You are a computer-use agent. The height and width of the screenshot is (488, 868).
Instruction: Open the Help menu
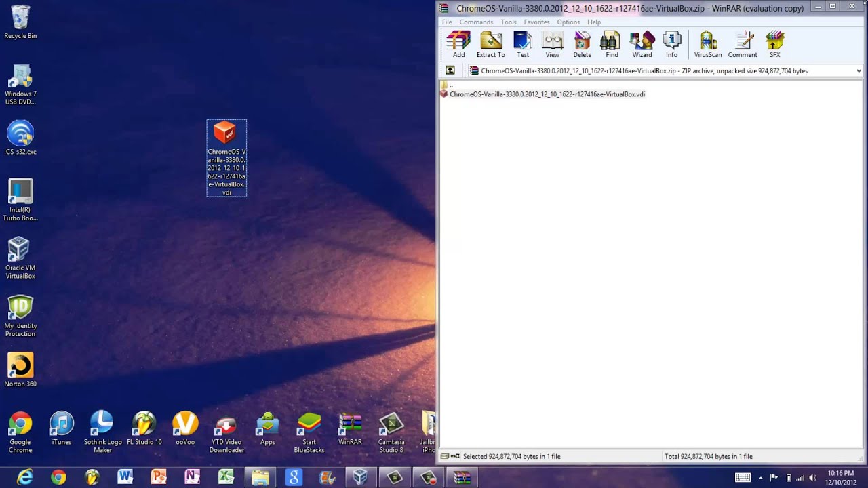[x=594, y=22]
